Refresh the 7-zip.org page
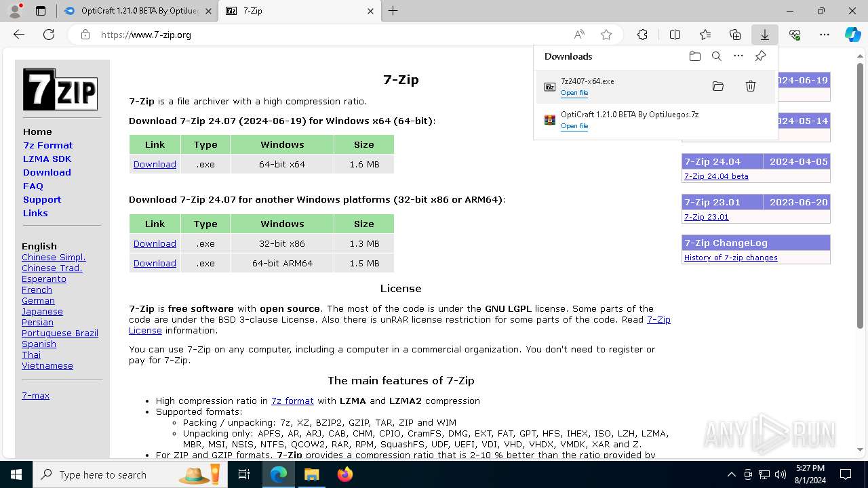Screen dimensions: 868x488 click(x=49, y=35)
